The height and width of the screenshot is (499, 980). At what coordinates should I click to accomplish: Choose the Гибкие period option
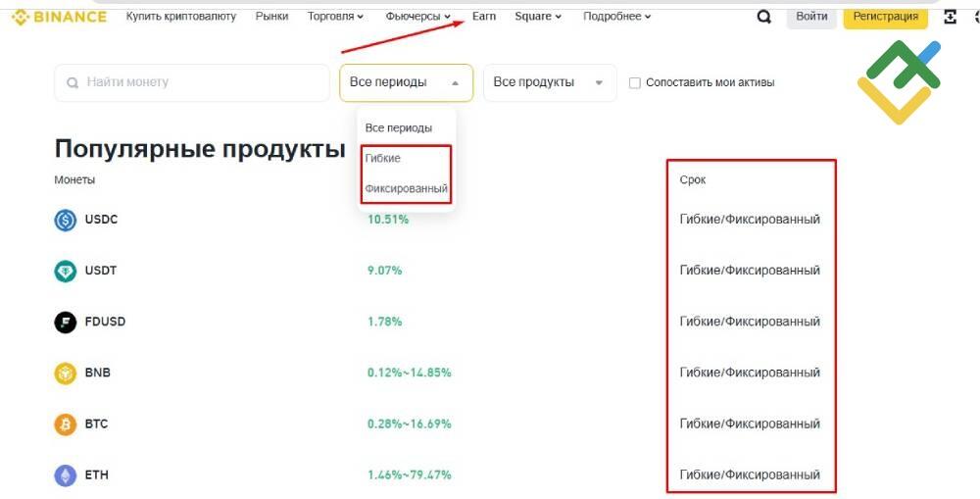coord(382,158)
